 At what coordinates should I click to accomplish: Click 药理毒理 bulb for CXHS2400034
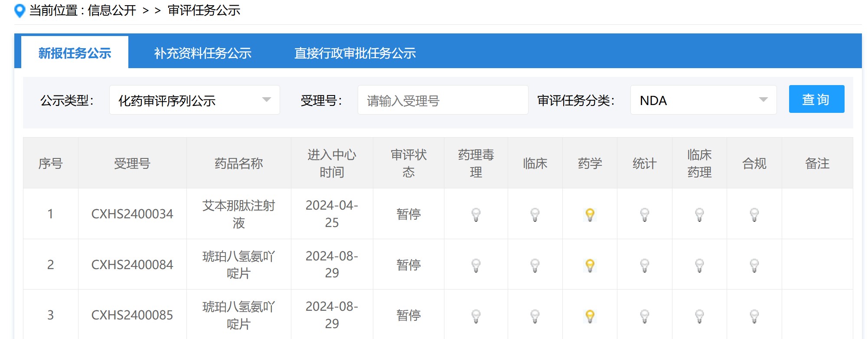click(x=476, y=214)
